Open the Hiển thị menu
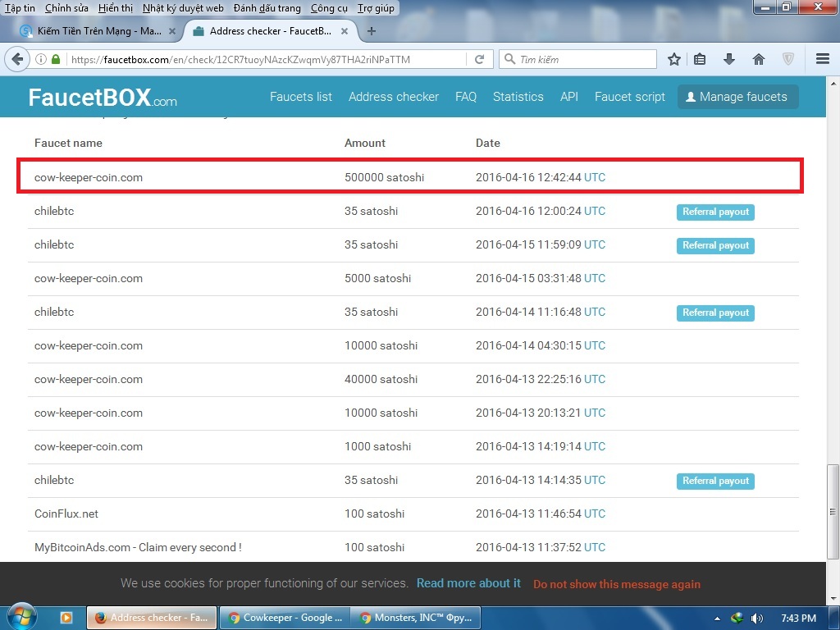Viewport: 840px width, 630px height. click(x=116, y=8)
